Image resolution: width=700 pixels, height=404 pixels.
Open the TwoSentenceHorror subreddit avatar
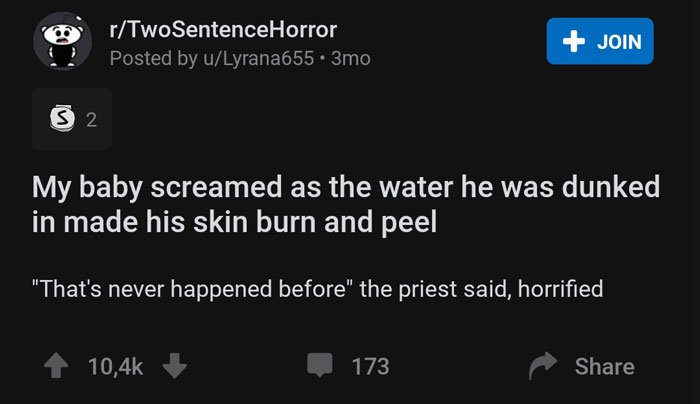[62, 42]
